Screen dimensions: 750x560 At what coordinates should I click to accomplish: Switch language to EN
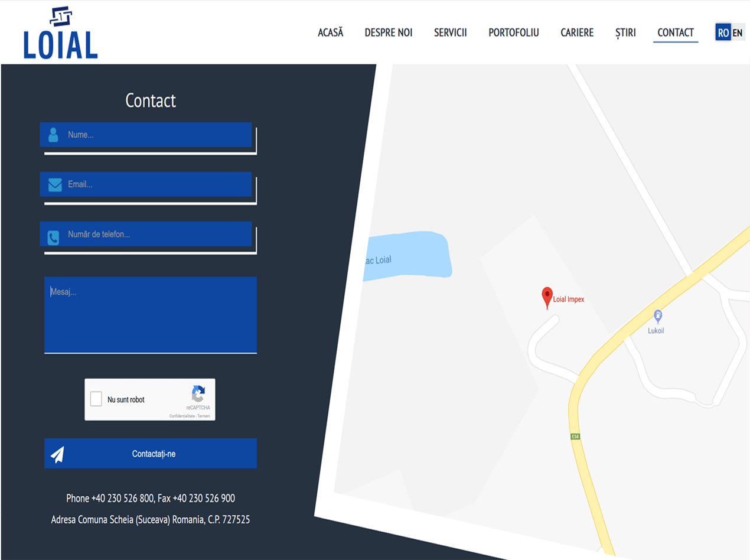tap(738, 32)
